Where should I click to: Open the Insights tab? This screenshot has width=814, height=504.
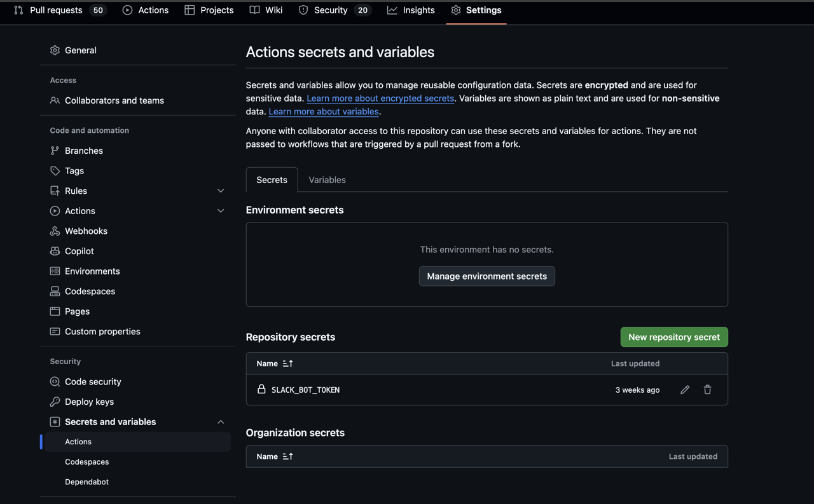411,10
